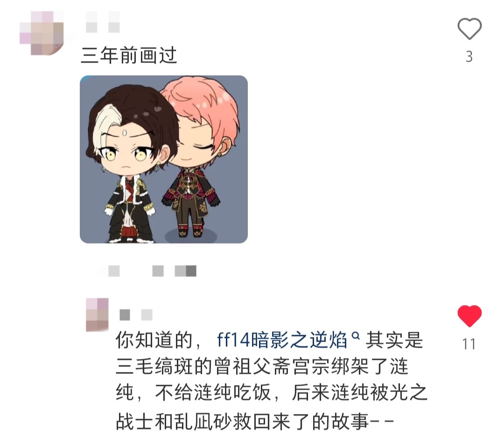Image resolution: width=504 pixels, height=442 pixels.
Task: Like the 三年前画过 comment with outline heart
Action: [469, 29]
